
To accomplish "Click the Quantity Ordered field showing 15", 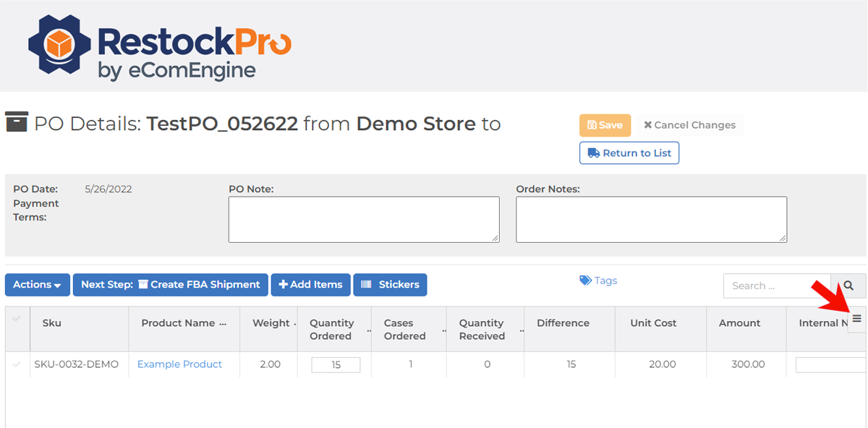I will (x=336, y=365).
